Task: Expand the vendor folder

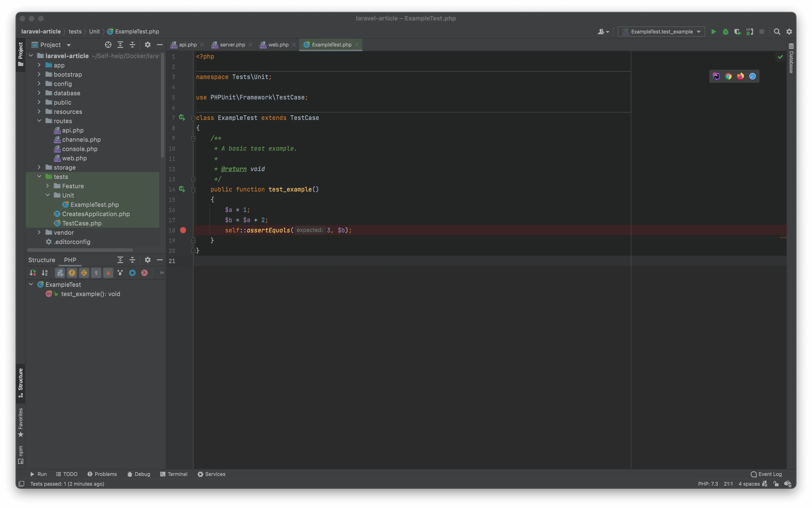Action: pyautogui.click(x=39, y=232)
